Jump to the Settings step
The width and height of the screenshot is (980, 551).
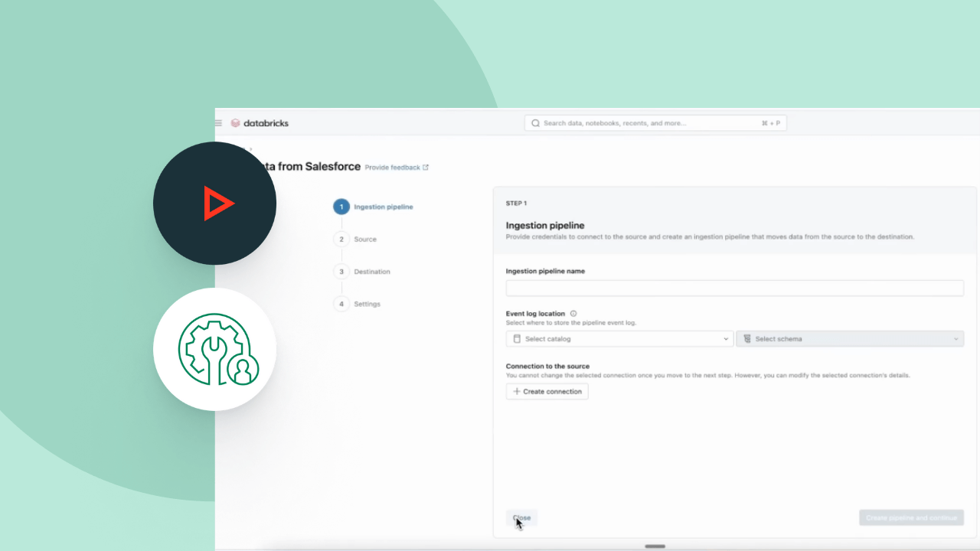[367, 304]
